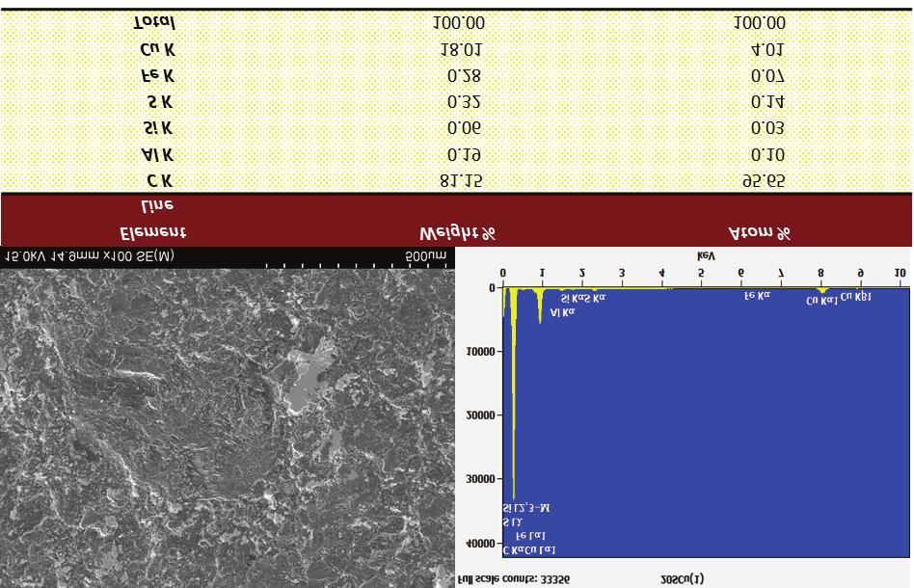Image resolution: width=914 pixels, height=588 pixels.
Task: Click the '10' tick on keV axis
Action: [900, 273]
